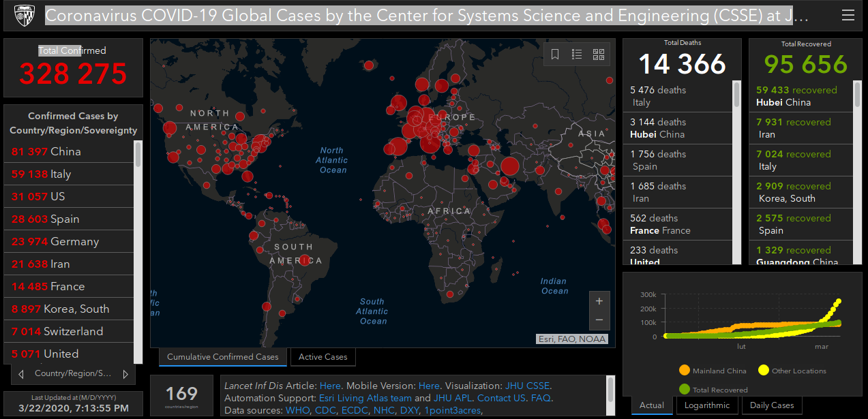Select Korea, South in confirmed cases list
The height and width of the screenshot is (419, 868).
(x=69, y=309)
